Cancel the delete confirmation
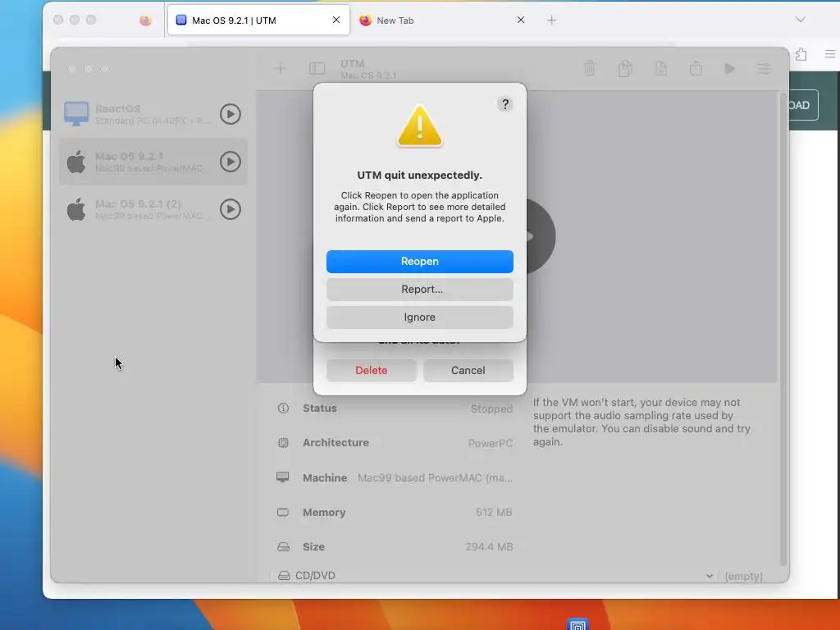 pyautogui.click(x=468, y=370)
